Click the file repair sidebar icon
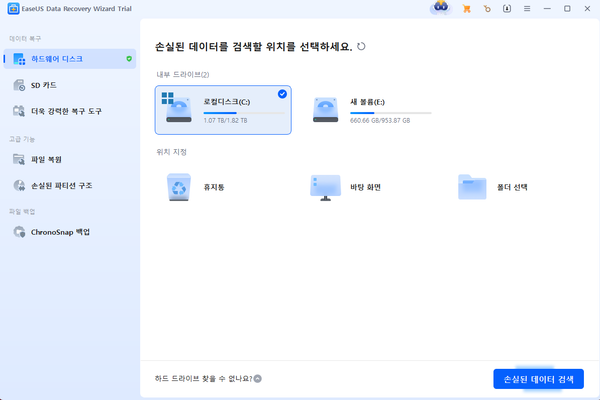600x400 pixels. (x=19, y=159)
